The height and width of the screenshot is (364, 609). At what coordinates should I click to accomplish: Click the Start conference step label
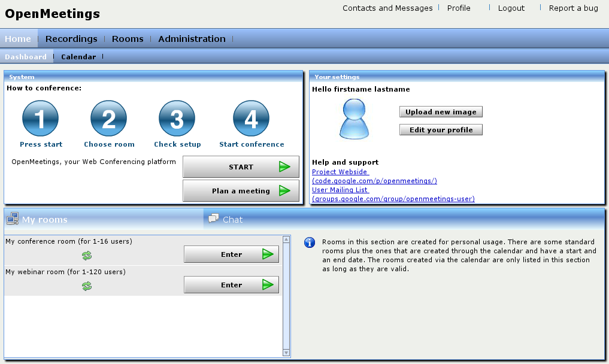click(x=252, y=144)
